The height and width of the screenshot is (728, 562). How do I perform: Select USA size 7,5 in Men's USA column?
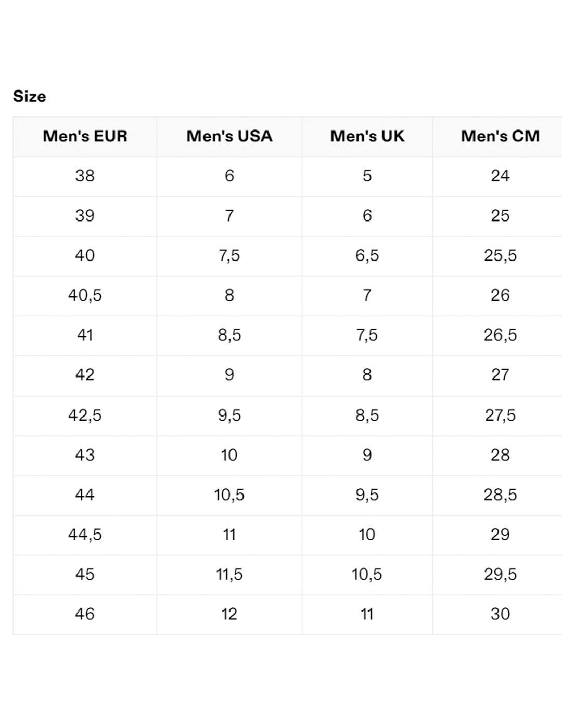click(229, 255)
